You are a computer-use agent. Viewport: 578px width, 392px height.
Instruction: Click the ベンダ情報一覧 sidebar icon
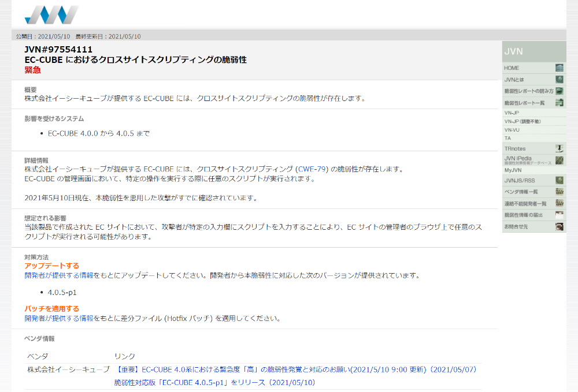[x=559, y=192]
